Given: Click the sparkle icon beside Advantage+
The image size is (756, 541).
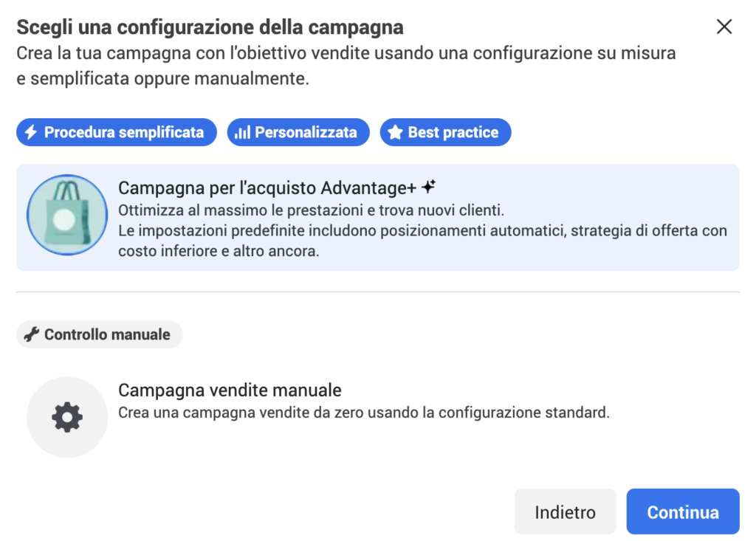Looking at the screenshot, I should pyautogui.click(x=430, y=187).
